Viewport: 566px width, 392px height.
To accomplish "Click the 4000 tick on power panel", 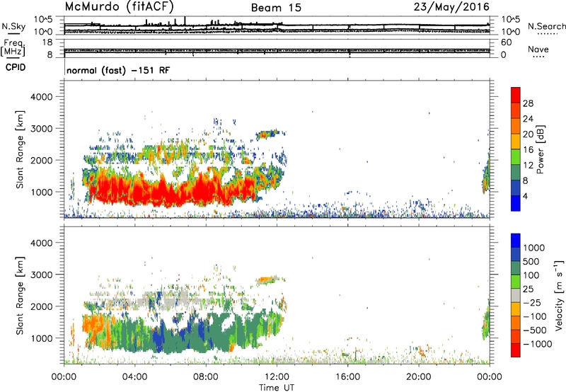I will [x=41, y=97].
